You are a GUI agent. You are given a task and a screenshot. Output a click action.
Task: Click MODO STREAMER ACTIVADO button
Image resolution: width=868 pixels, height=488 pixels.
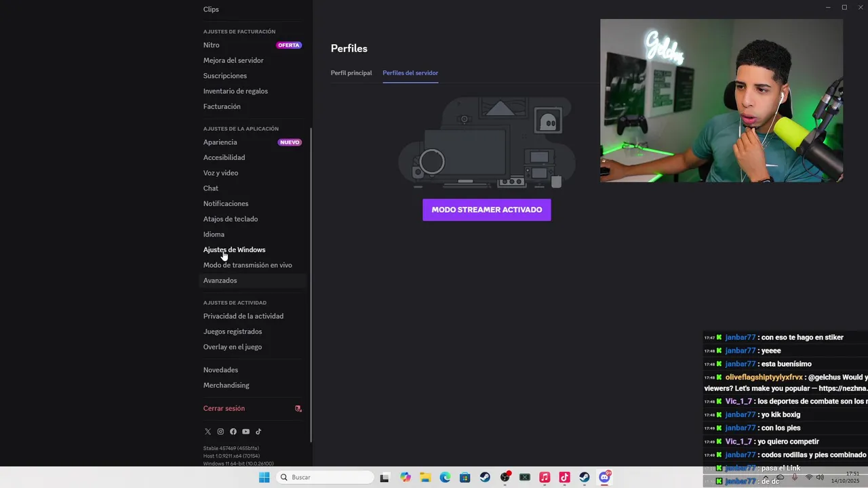pyautogui.click(x=487, y=210)
